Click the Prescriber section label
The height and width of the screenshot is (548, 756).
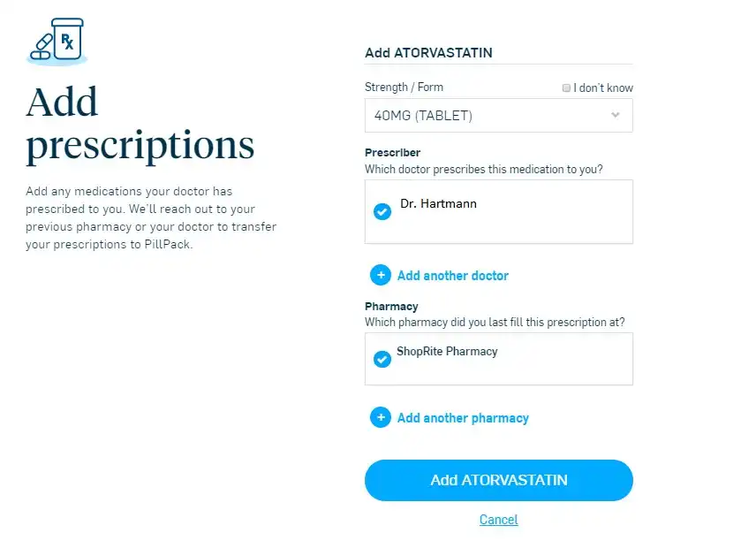392,152
